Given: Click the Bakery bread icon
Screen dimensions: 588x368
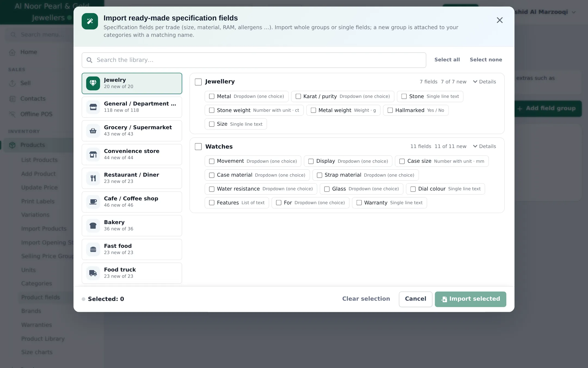Looking at the screenshot, I should (x=93, y=225).
